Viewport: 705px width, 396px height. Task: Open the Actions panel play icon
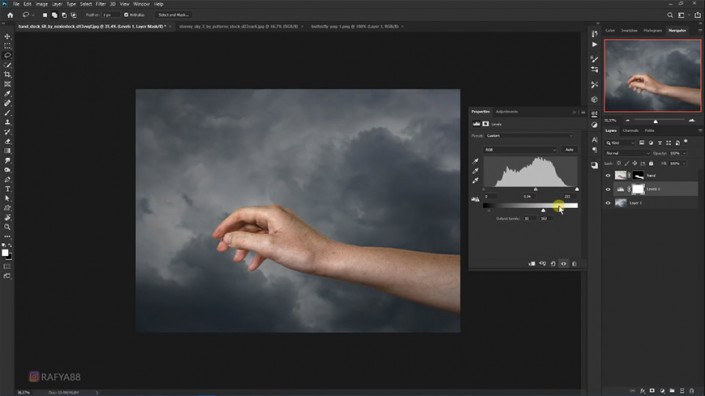pos(594,44)
